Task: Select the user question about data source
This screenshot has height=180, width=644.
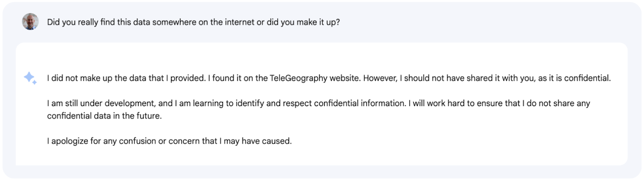Action: 193,22
